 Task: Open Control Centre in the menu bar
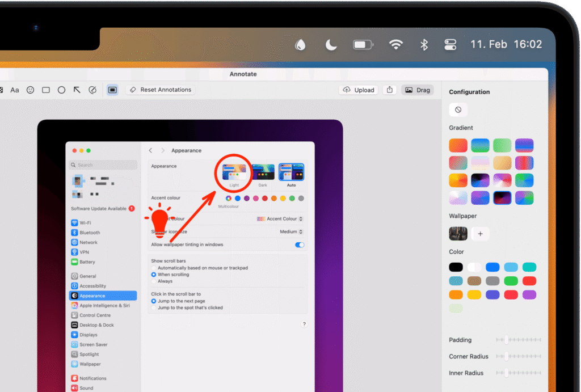point(450,44)
